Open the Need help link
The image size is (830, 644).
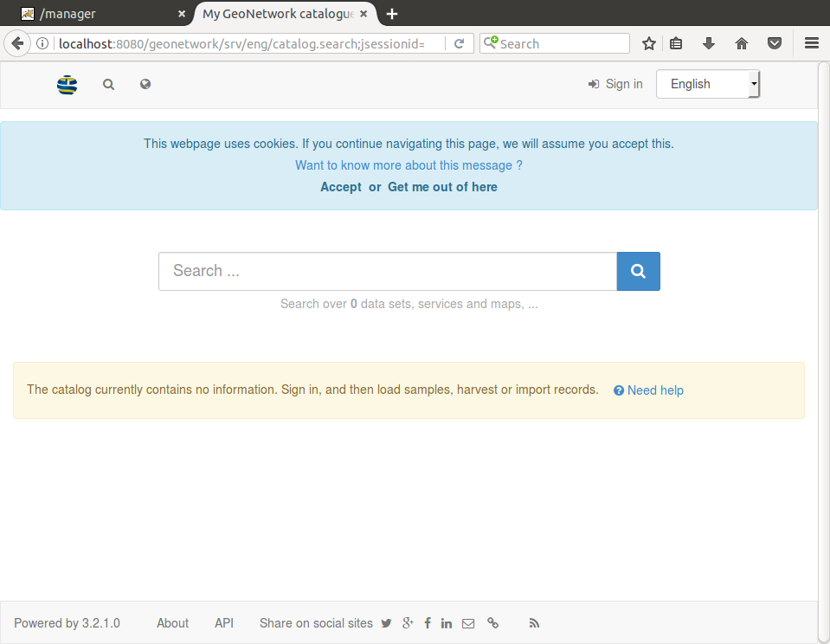click(x=648, y=390)
